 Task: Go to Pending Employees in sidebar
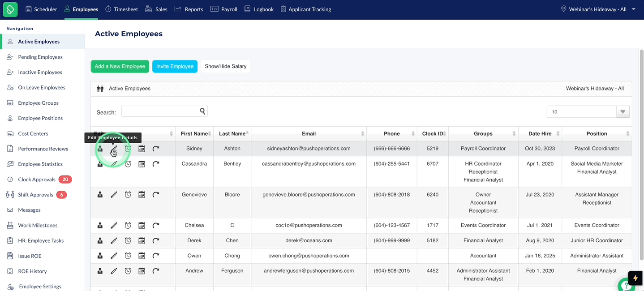pos(40,57)
